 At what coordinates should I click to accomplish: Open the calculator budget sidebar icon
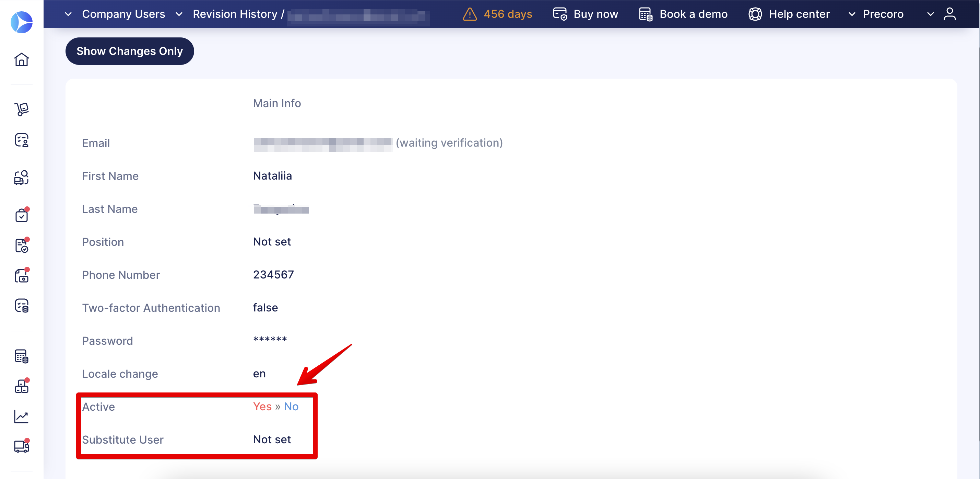point(22,356)
